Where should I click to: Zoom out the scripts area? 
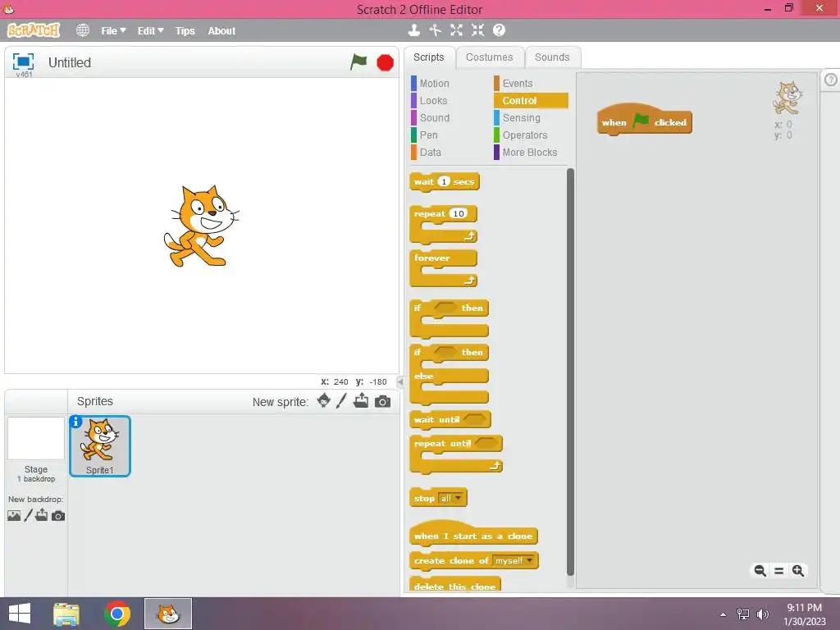click(x=760, y=571)
